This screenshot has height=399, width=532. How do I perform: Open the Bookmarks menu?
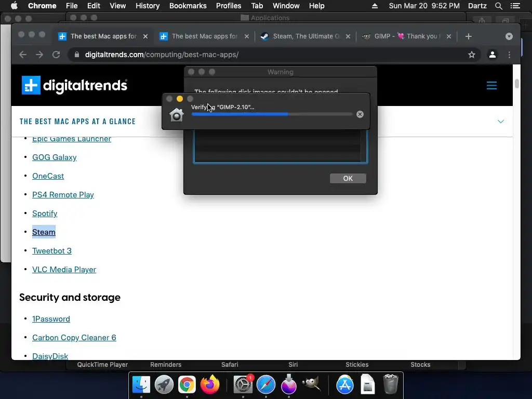(188, 6)
